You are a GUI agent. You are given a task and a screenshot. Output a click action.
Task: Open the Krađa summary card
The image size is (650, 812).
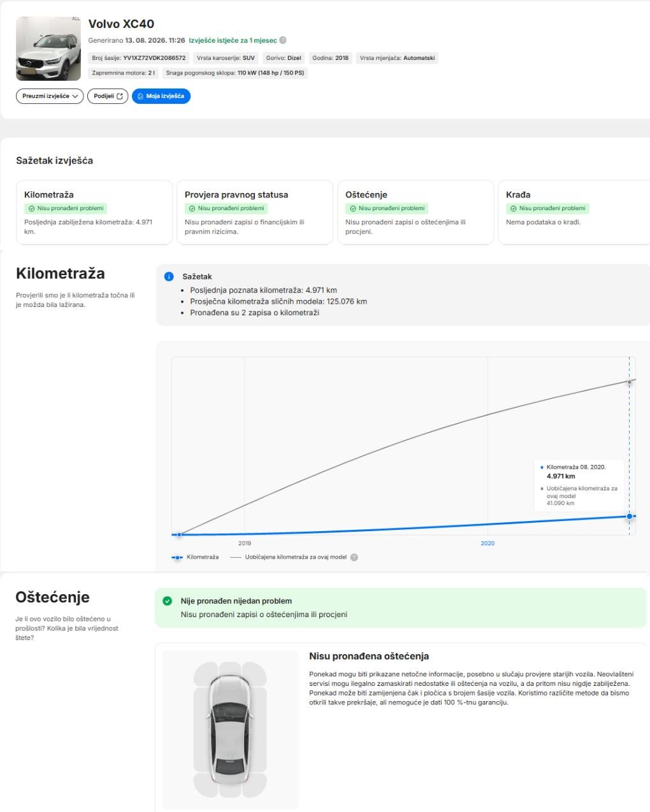[x=574, y=213]
